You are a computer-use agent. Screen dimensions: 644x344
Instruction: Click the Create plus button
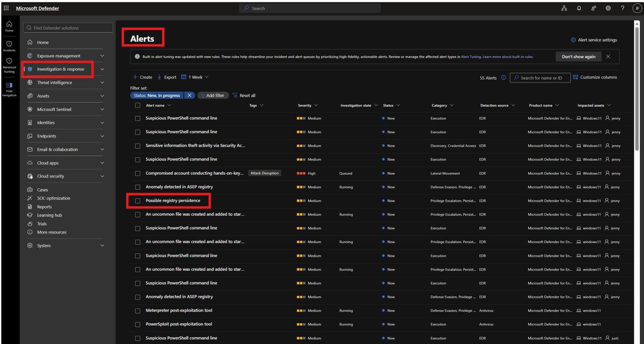(142, 77)
